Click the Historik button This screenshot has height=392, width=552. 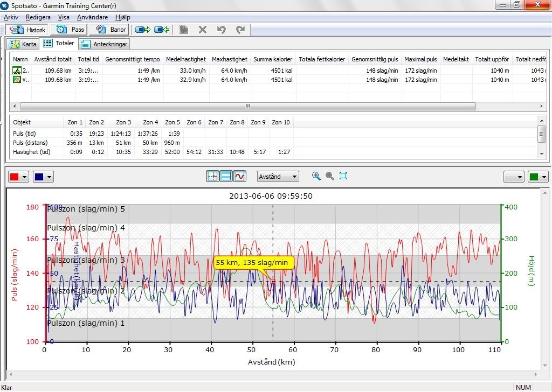28,30
